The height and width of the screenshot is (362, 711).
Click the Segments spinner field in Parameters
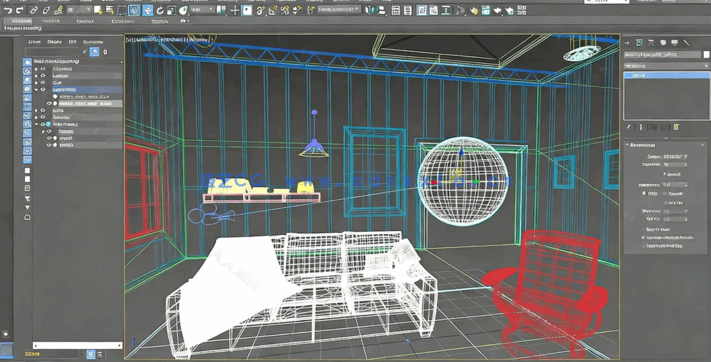[x=675, y=165]
